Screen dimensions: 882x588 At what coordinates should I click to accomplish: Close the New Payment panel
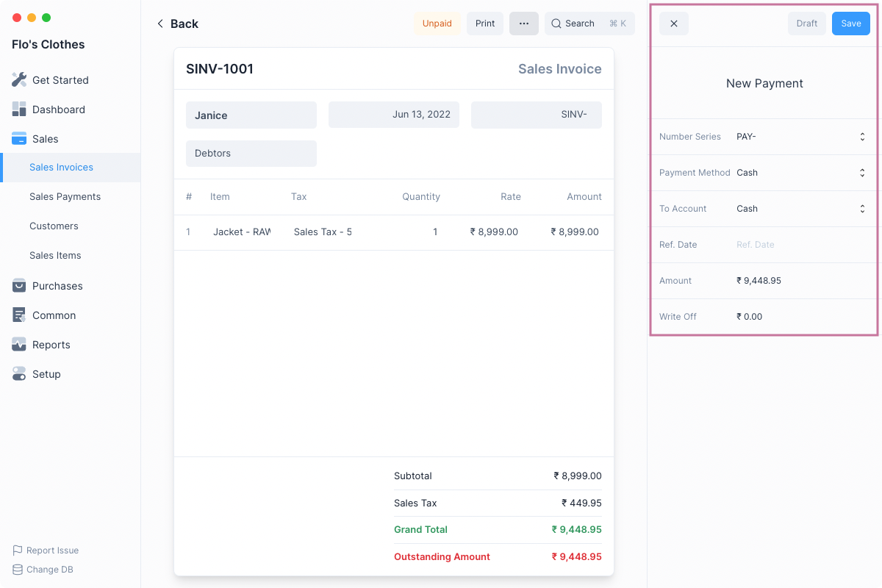[674, 24]
